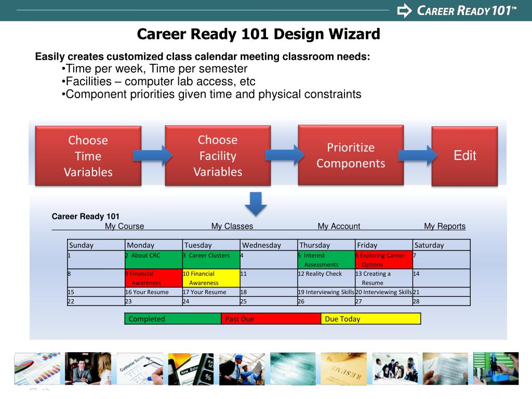
Task: Select the 13 Creating a Resume cell
Action: tap(384, 278)
